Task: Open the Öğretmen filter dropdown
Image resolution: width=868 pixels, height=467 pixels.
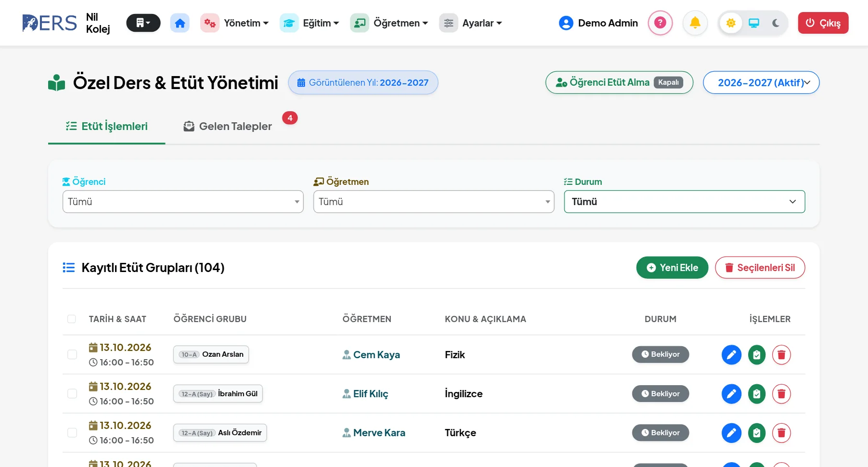Action: (x=434, y=202)
